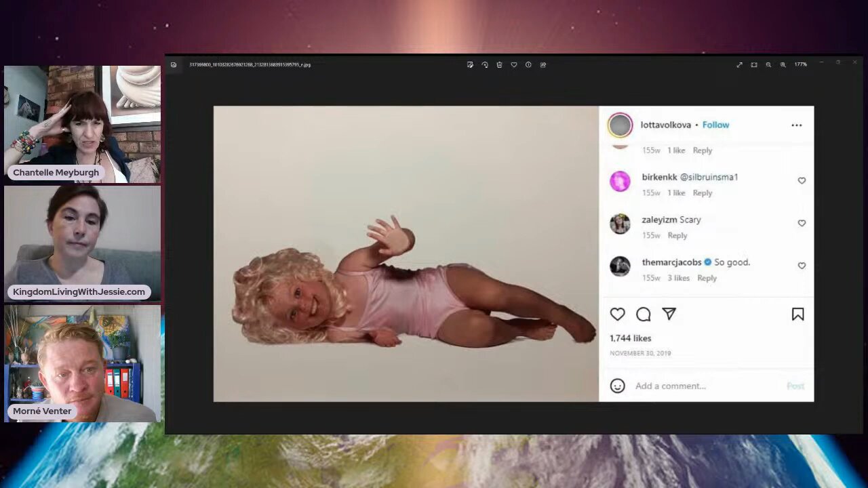Delete the image with the trash icon
Screen dimensions: 868x488
point(499,64)
